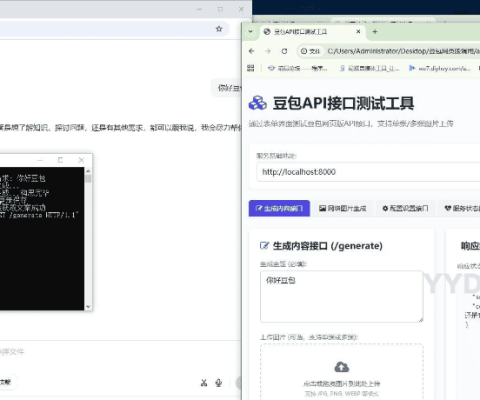
Task: Go back in the right browser
Action: click(x=252, y=51)
